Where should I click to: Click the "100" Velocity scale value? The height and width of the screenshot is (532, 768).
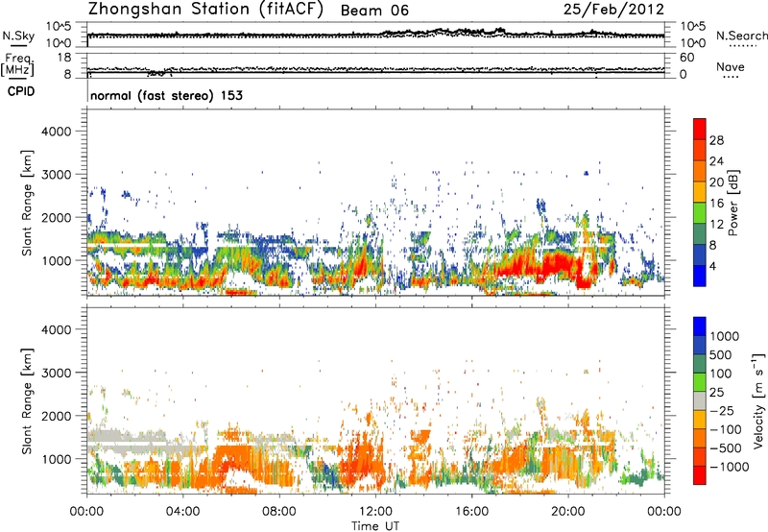(720, 374)
